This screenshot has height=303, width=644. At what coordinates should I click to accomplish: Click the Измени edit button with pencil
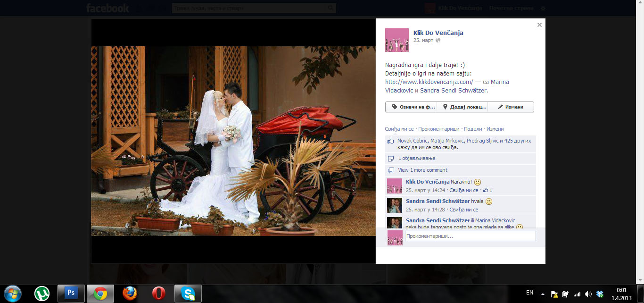tap(510, 107)
